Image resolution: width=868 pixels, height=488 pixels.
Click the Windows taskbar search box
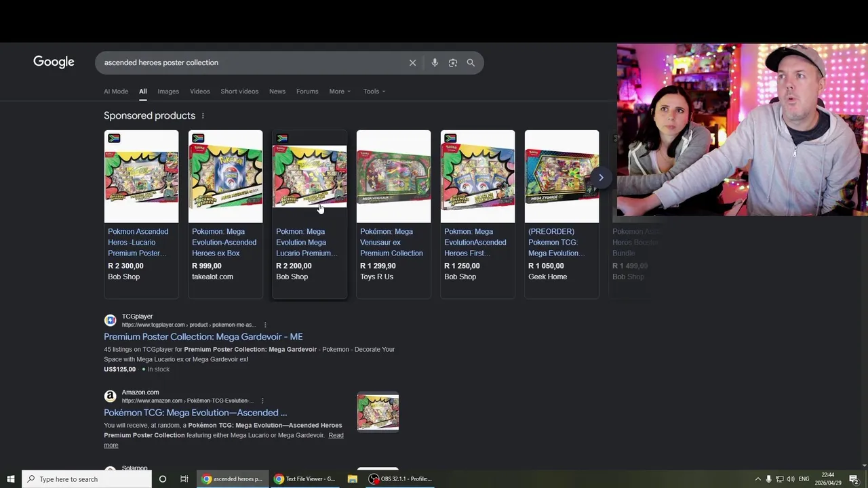[x=86, y=479]
